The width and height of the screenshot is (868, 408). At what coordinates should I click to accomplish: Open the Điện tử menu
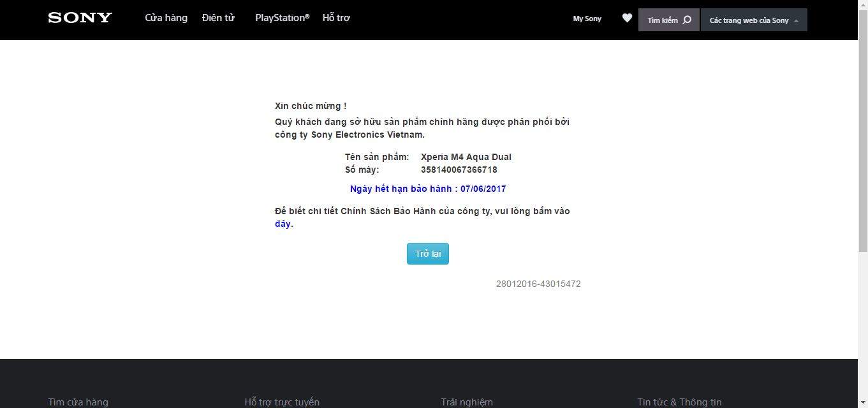pos(218,18)
